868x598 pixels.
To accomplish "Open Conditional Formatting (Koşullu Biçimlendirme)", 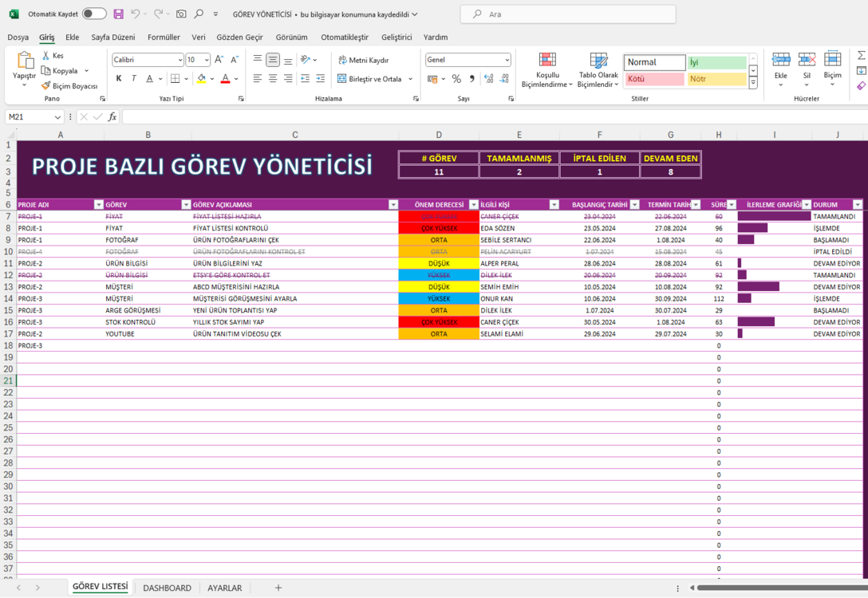I will 547,69.
